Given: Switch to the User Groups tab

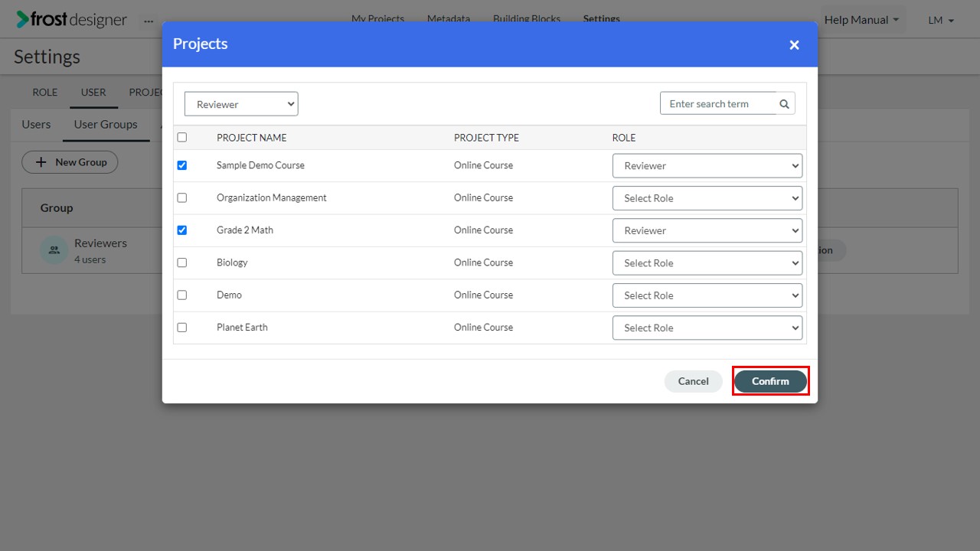Looking at the screenshot, I should point(106,124).
